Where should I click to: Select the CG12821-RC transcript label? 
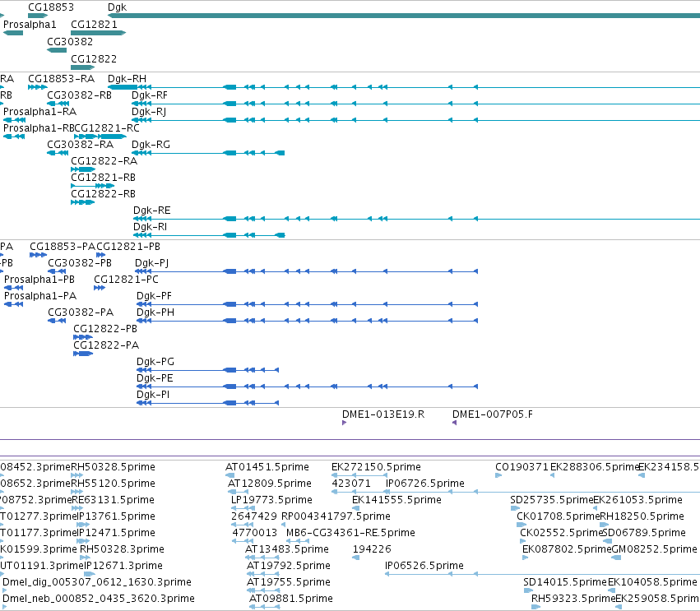point(107,128)
